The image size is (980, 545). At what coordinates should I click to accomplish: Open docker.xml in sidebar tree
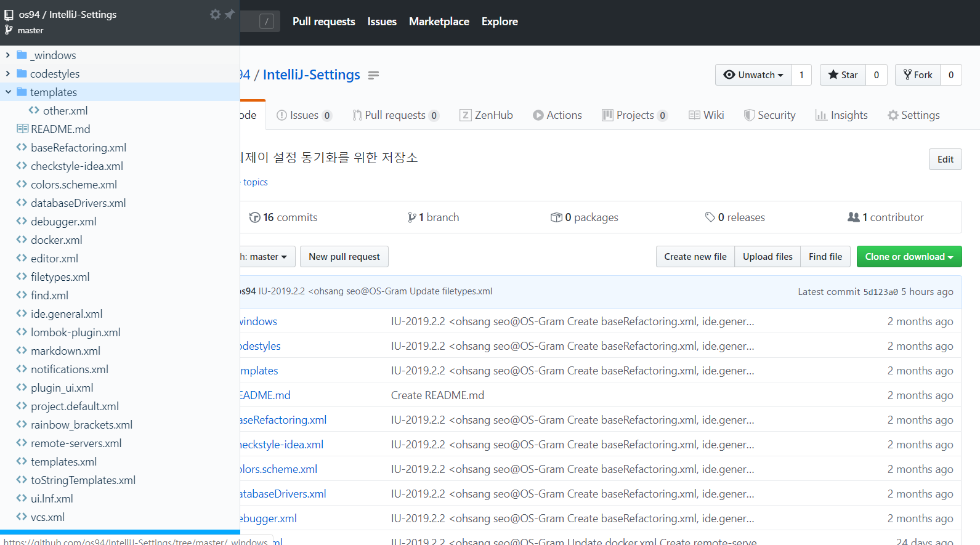point(57,240)
